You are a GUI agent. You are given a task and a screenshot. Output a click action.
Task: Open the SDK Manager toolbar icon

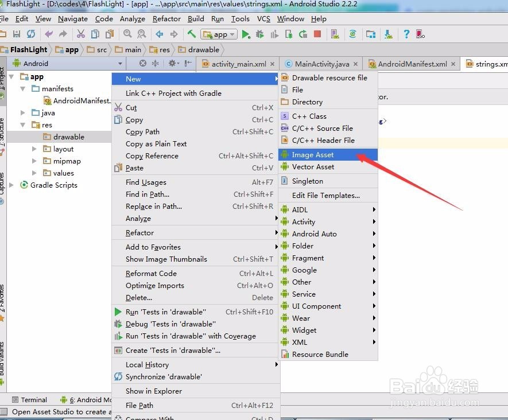point(388,34)
